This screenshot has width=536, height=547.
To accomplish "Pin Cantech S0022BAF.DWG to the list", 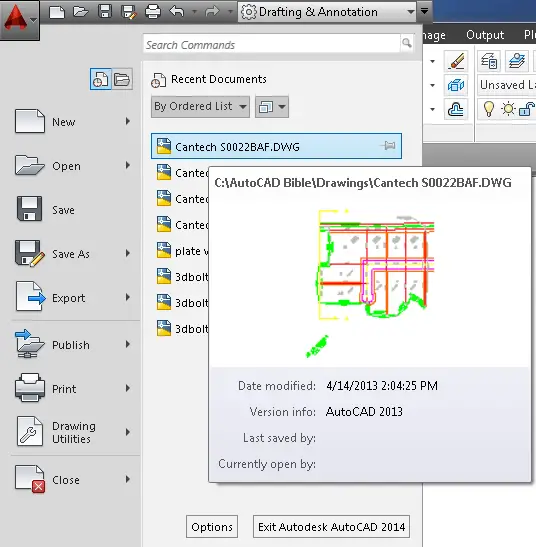I will click(388, 145).
